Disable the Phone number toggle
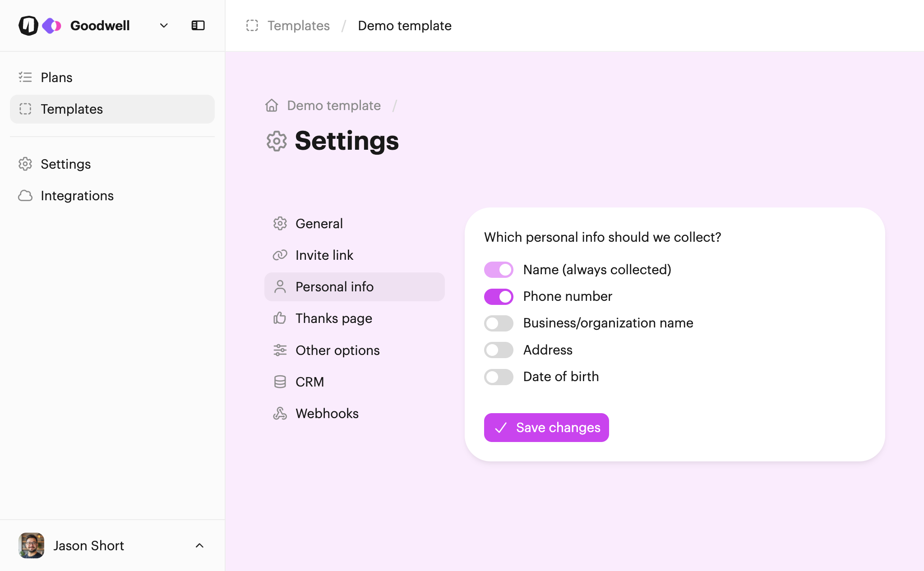The width and height of the screenshot is (924, 571). pos(499,297)
